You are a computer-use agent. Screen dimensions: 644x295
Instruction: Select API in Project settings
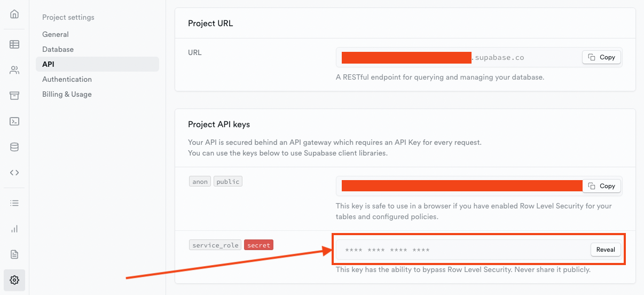click(x=97, y=64)
